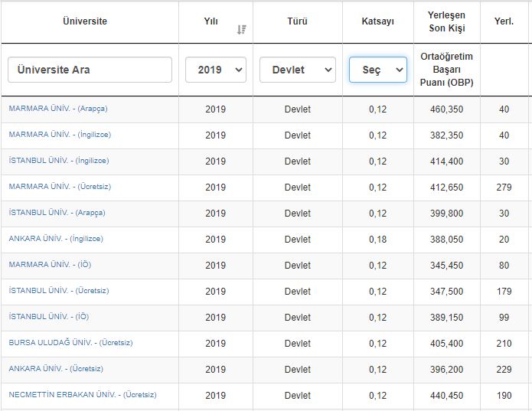Open ANKARA ÜNİV. - (İngilizce) link

[x=56, y=239]
